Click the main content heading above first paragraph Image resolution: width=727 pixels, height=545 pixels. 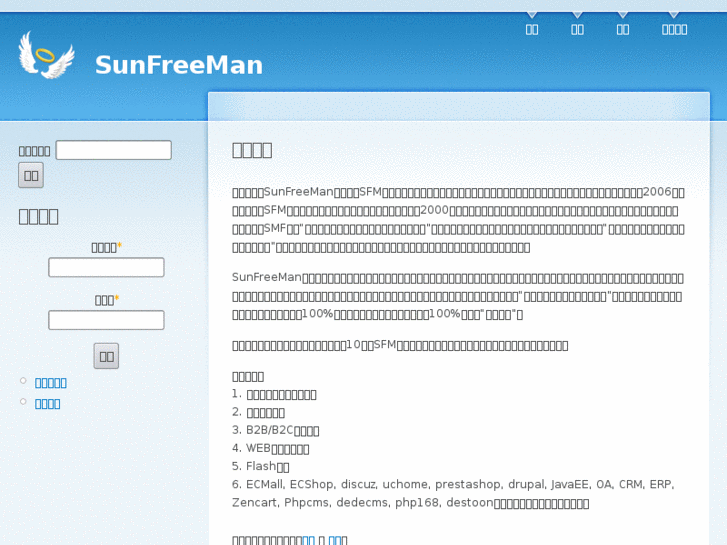point(252,150)
